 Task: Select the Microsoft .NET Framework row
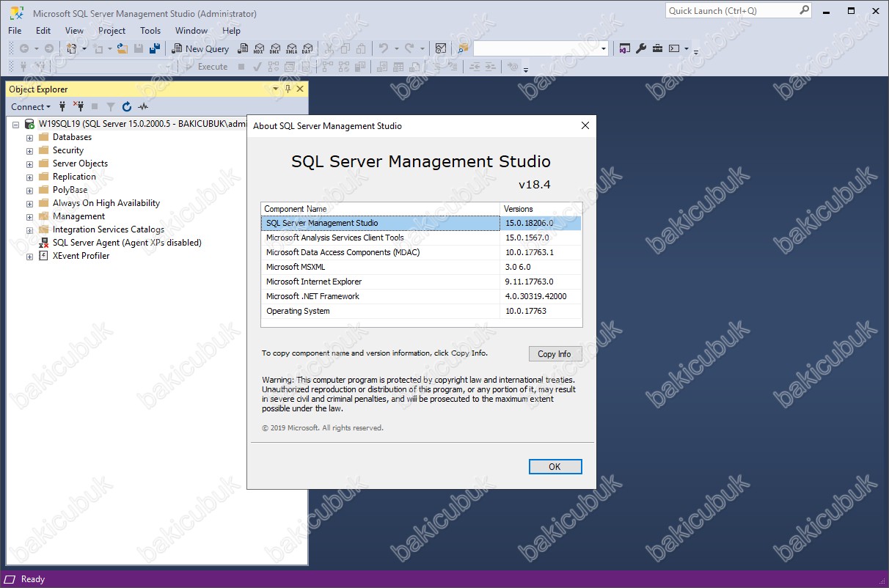[x=422, y=296]
